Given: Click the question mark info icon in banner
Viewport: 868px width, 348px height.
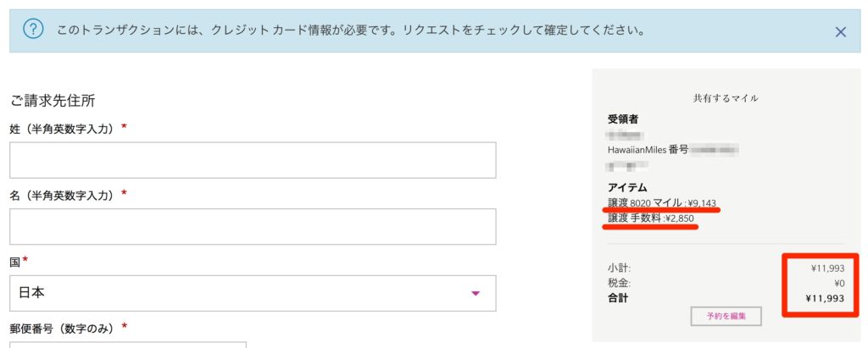Looking at the screenshot, I should coord(33,30).
